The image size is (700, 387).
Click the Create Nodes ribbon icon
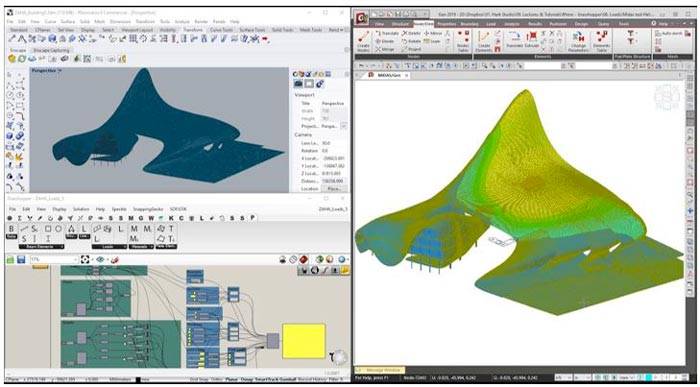[363, 41]
